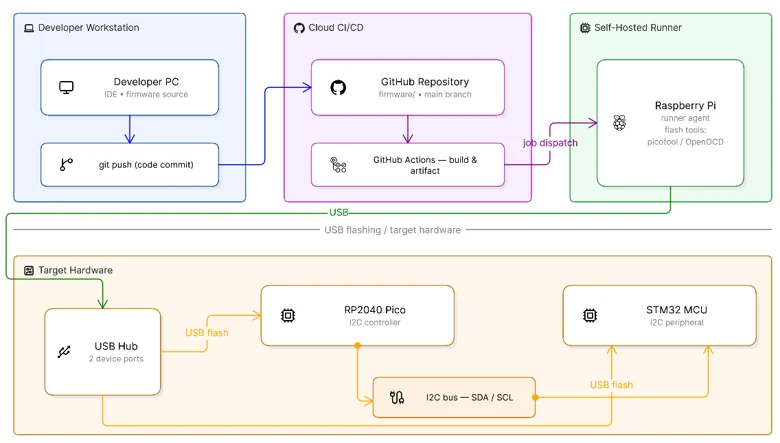The width and height of the screenshot is (780, 443).
Task: Select the 'I2C bus — SDA / SCL' label
Action: click(x=469, y=397)
